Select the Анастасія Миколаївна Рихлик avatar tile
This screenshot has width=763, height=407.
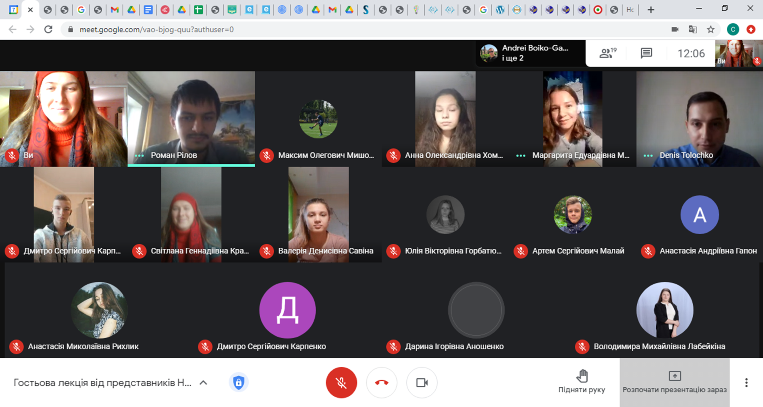click(99, 310)
